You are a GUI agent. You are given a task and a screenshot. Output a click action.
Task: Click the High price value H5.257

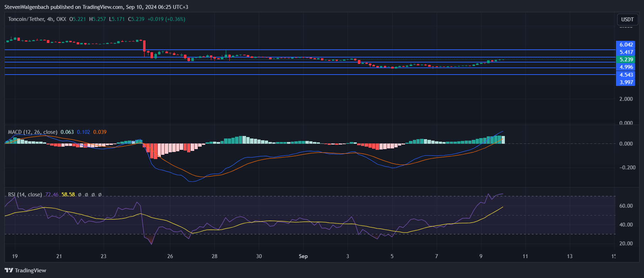point(97,19)
